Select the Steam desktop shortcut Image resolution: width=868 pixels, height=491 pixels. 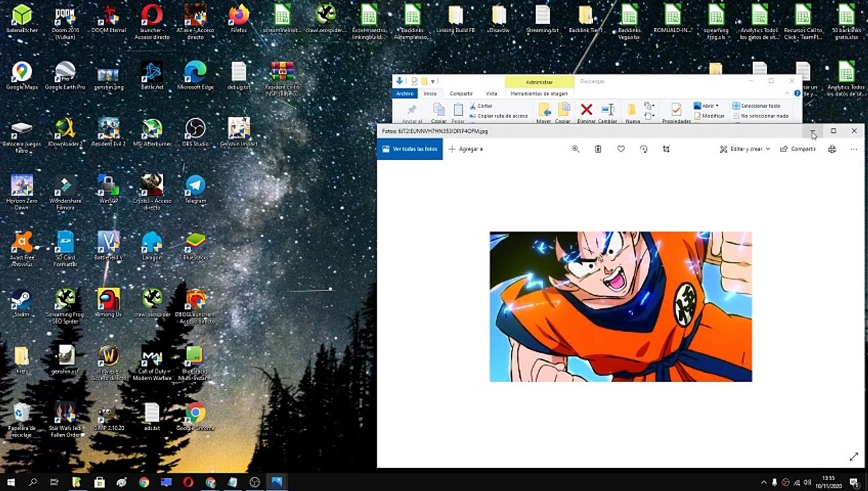click(x=22, y=303)
